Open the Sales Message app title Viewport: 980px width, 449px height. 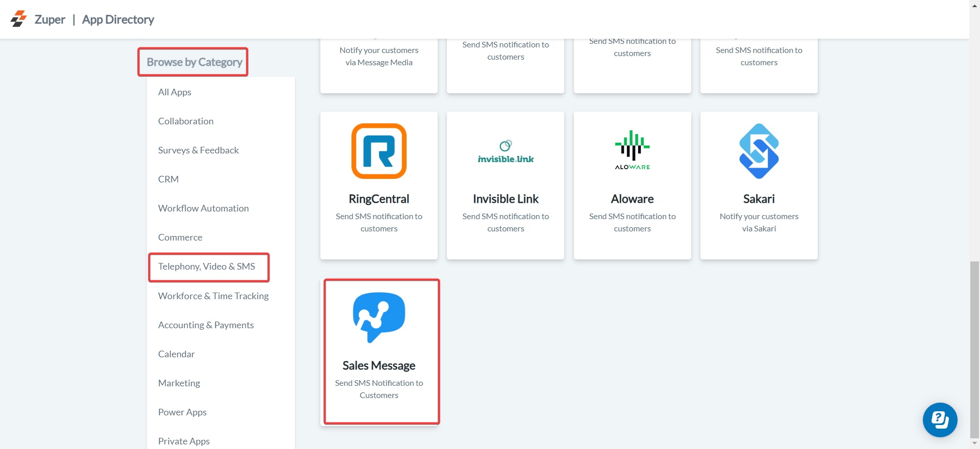pos(379,365)
